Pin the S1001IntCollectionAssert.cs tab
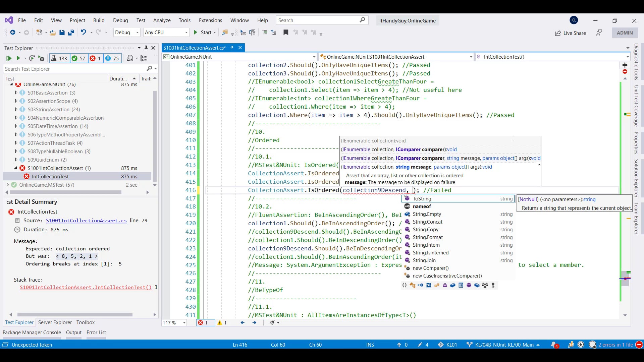644x362 pixels. tap(232, 48)
